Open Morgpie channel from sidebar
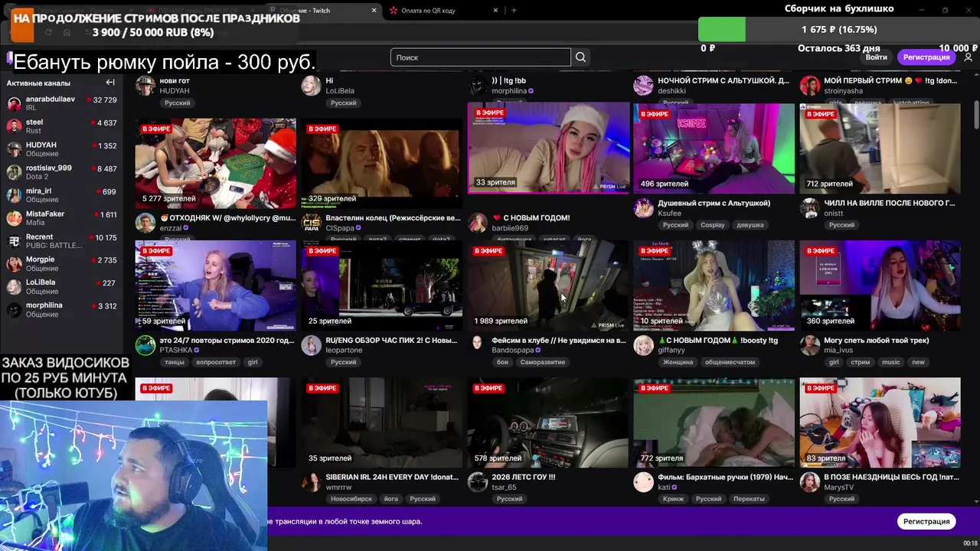 coord(61,264)
